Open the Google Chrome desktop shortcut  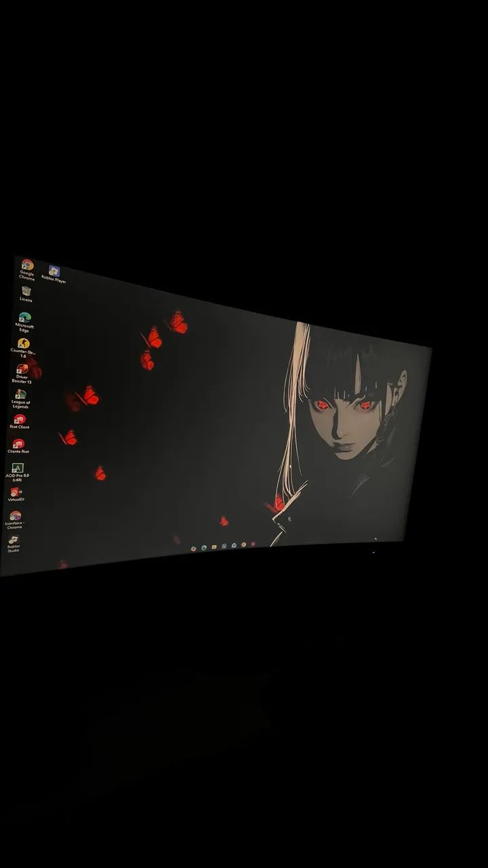[27, 269]
